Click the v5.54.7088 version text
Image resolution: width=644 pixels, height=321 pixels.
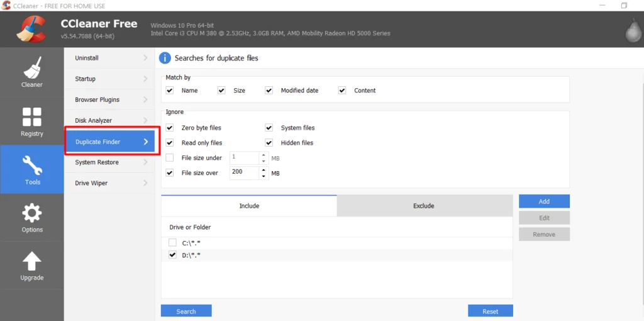point(87,36)
